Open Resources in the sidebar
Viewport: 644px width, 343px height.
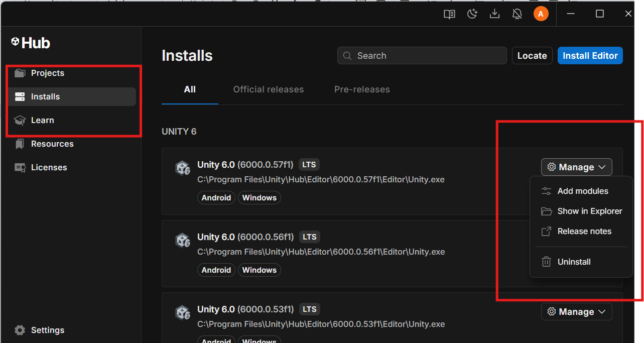tap(71, 144)
